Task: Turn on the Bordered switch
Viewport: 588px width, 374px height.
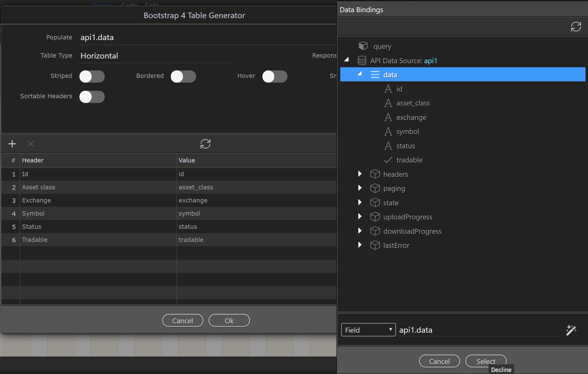Action: (183, 76)
